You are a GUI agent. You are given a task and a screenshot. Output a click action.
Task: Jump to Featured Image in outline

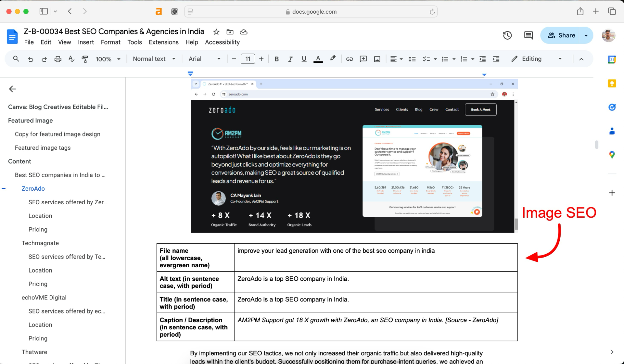pyautogui.click(x=30, y=120)
